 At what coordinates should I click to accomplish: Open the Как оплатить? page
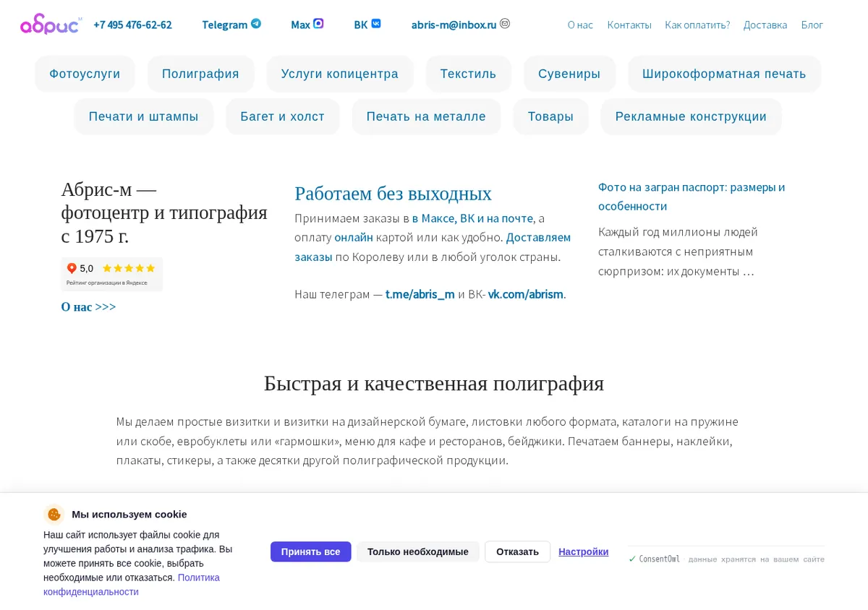[x=697, y=25]
